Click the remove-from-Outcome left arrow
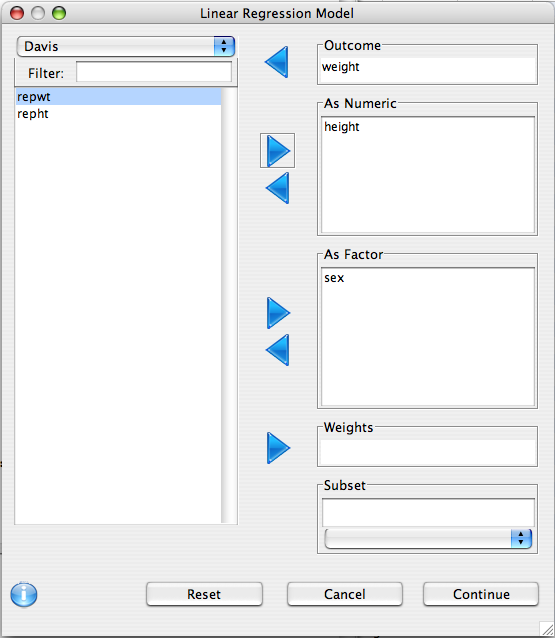 coord(277,62)
